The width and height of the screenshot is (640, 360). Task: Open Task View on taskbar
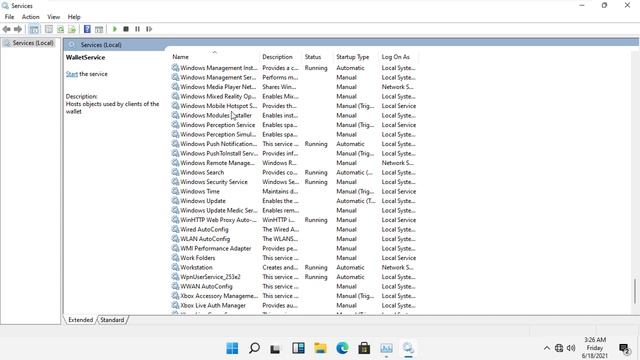point(276,348)
